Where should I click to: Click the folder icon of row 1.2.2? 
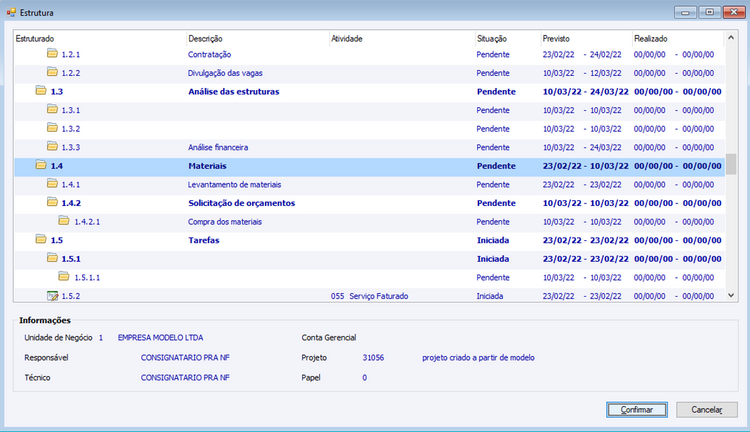52,72
